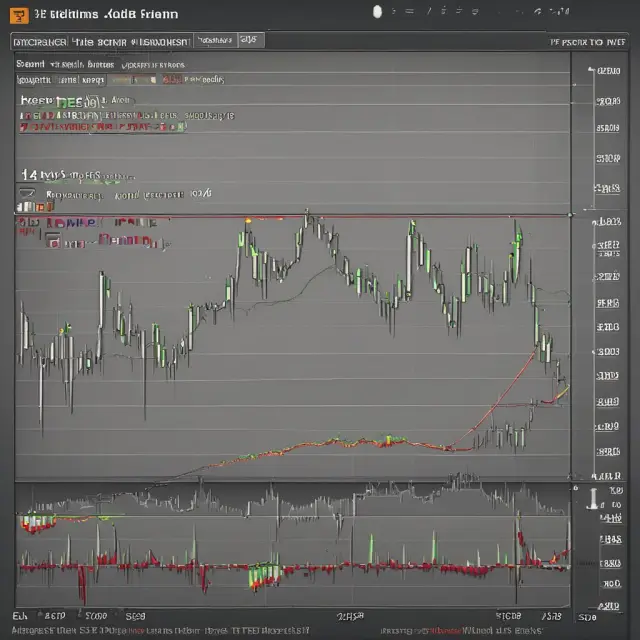Click the curved arrow icon in the top toolbar
640x640 pixels.
(538, 12)
